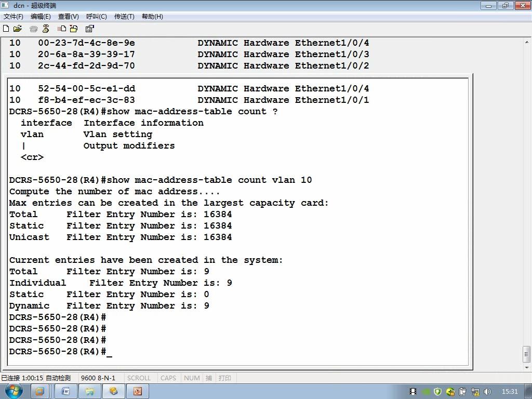This screenshot has height=399, width=532.
Task: Disconnect the session using the hang-up phone icon
Action: pos(46,29)
